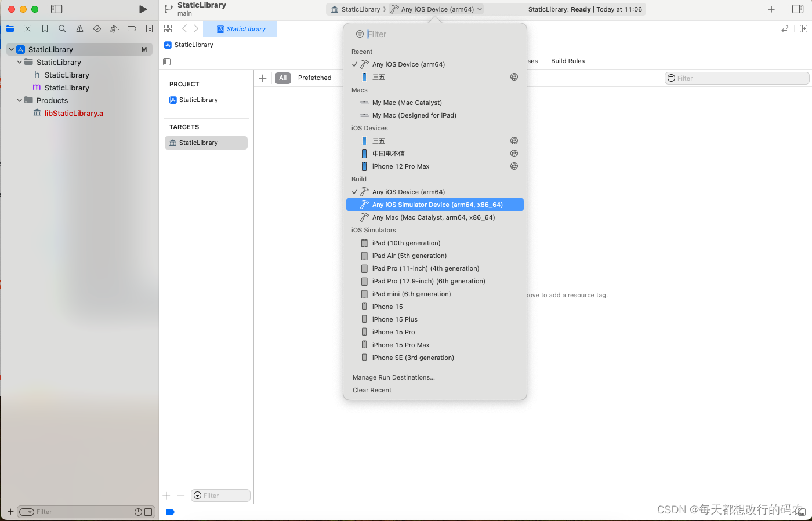Select the All resource tags filter
Image resolution: width=812 pixels, height=521 pixels.
(x=283, y=78)
